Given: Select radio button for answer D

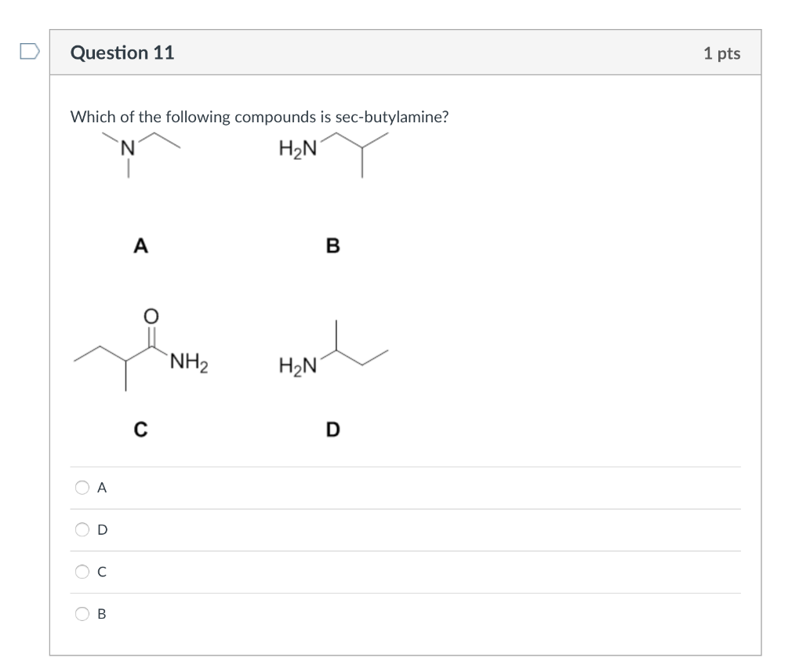Looking at the screenshot, I should coord(82,530).
